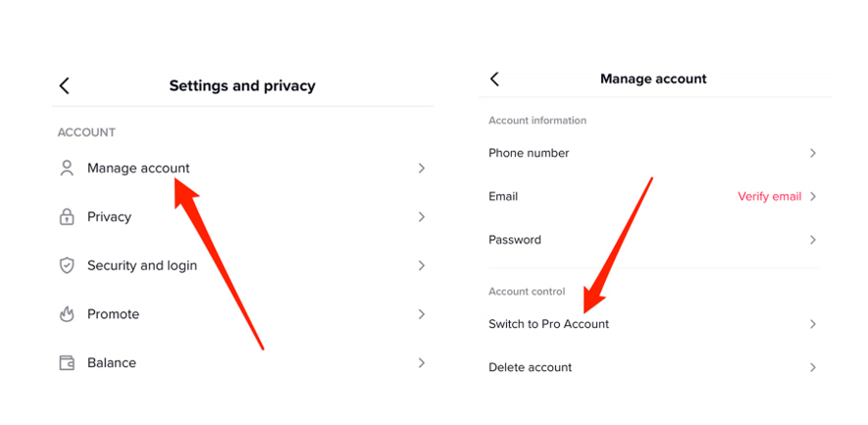Screen dimensions: 868x425
Task: Open the Password setting
Action: [655, 239]
